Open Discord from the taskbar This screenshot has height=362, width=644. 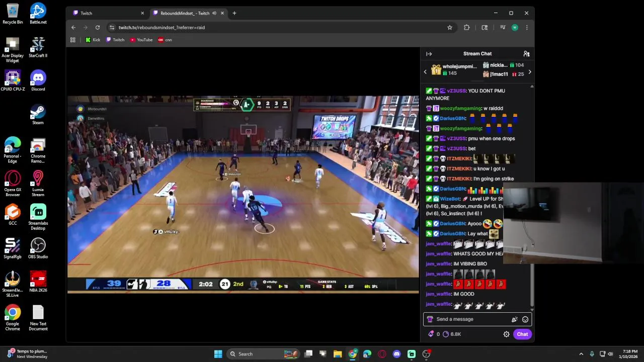tap(396, 354)
